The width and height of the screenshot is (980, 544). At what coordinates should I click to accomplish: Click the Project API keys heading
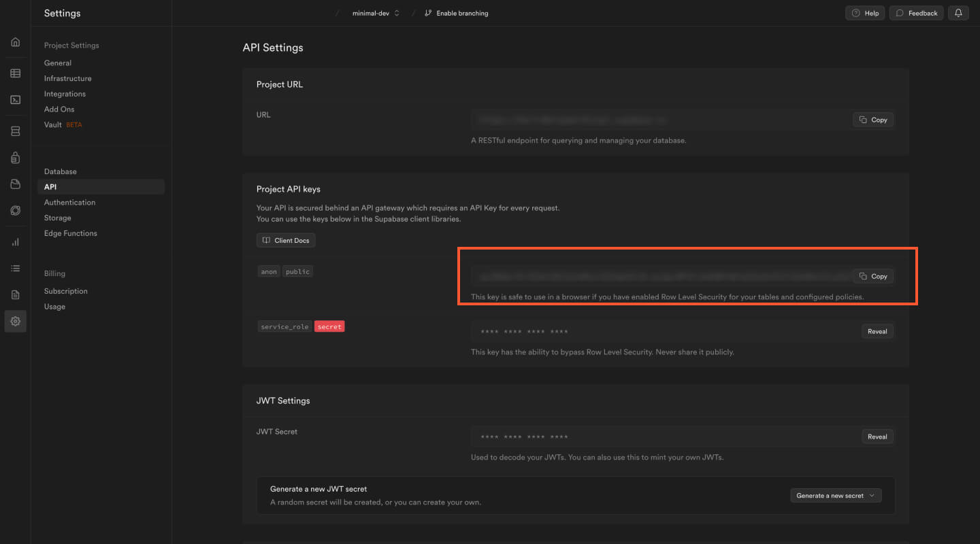(x=289, y=189)
